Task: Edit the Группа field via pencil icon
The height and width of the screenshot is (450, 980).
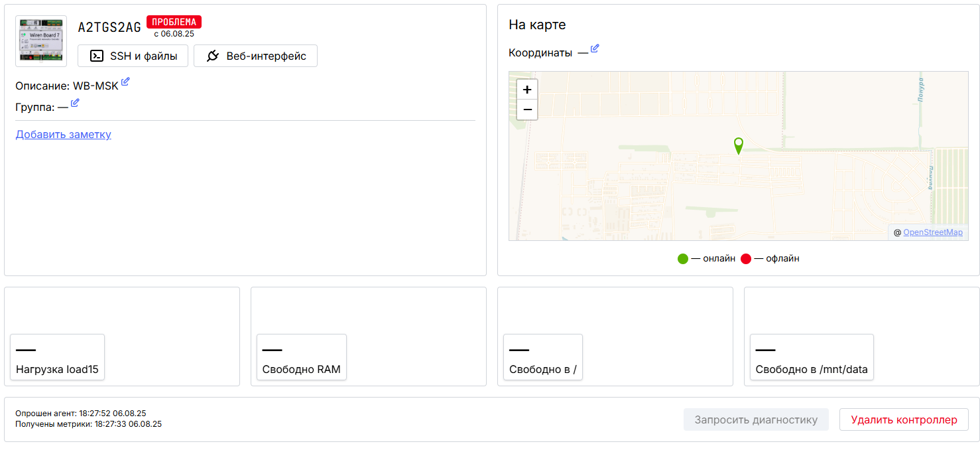Action: tap(75, 103)
